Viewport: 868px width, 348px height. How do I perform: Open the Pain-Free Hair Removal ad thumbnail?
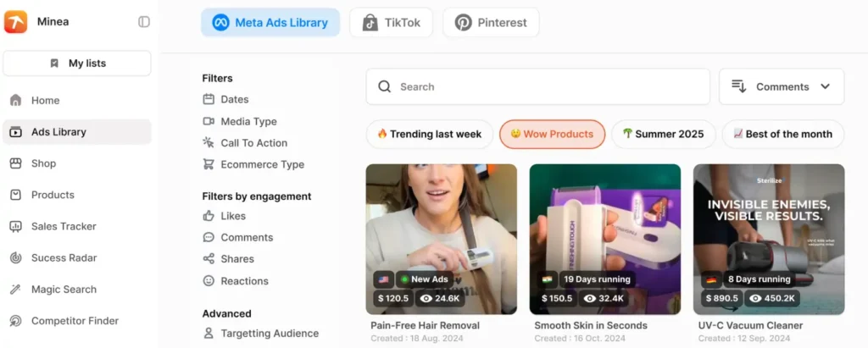[x=441, y=239]
